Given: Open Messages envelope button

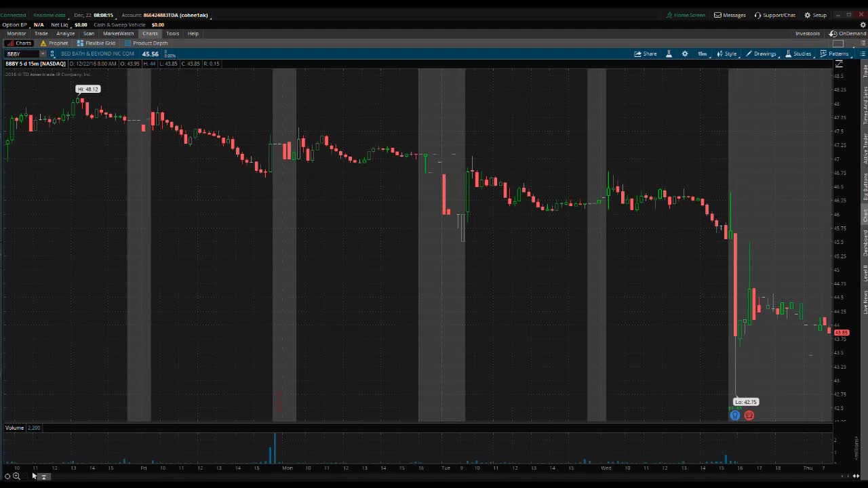Looking at the screenshot, I should coord(730,15).
